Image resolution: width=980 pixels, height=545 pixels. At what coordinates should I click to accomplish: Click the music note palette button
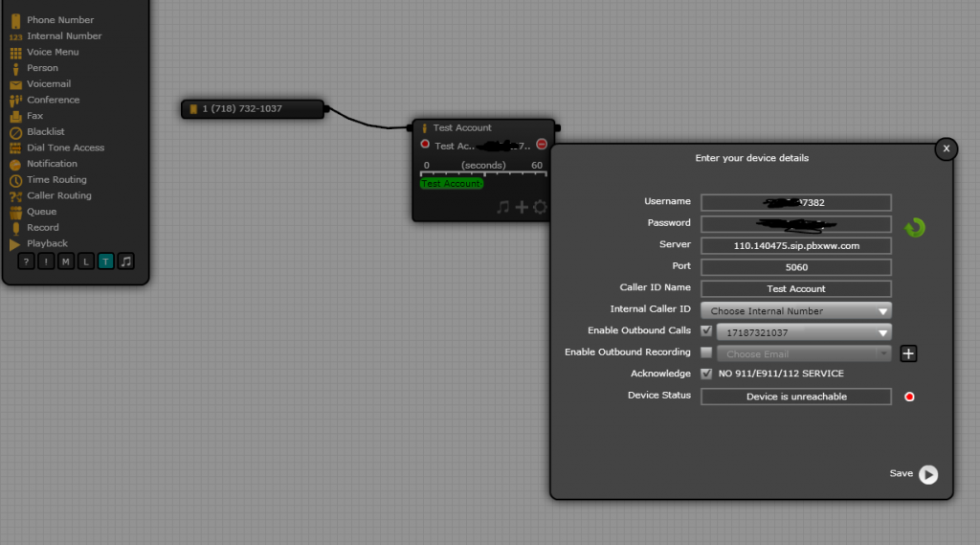[x=125, y=261]
